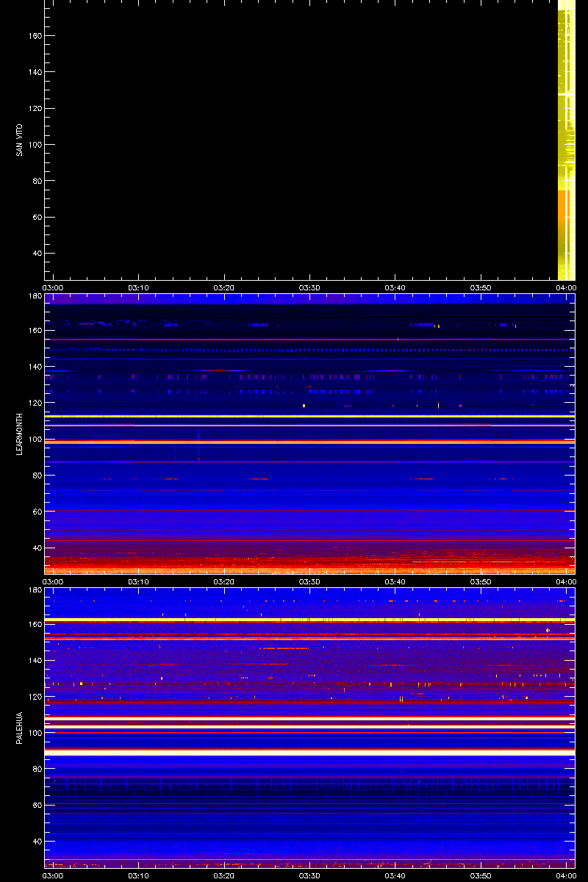
Task: Select the 140 tick on San Vito axis
Action: 36,72
